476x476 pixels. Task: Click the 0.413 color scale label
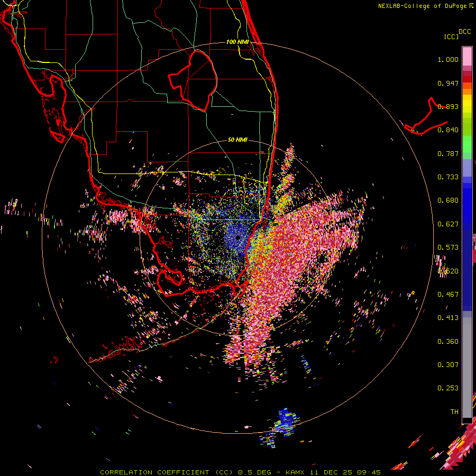(x=448, y=318)
